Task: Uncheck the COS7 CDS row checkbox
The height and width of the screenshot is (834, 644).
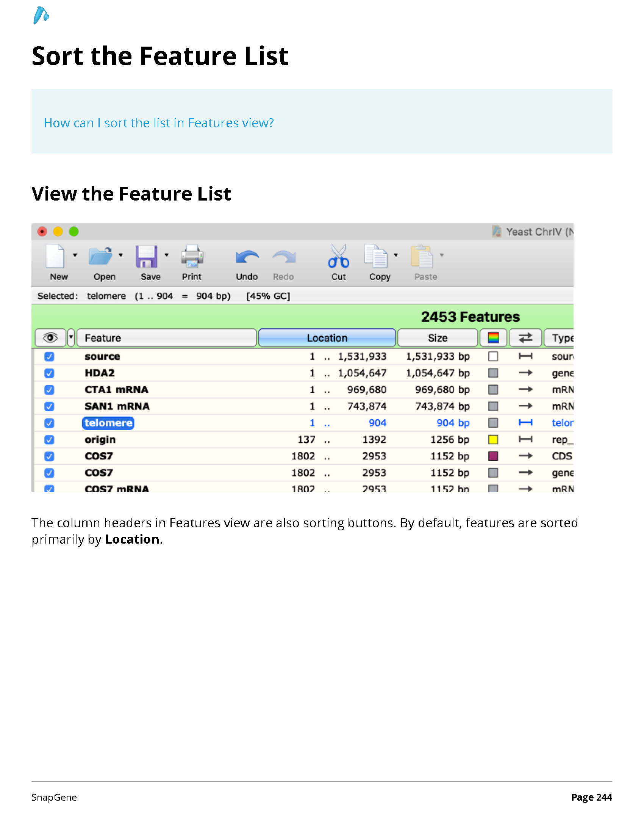Action: coord(49,456)
